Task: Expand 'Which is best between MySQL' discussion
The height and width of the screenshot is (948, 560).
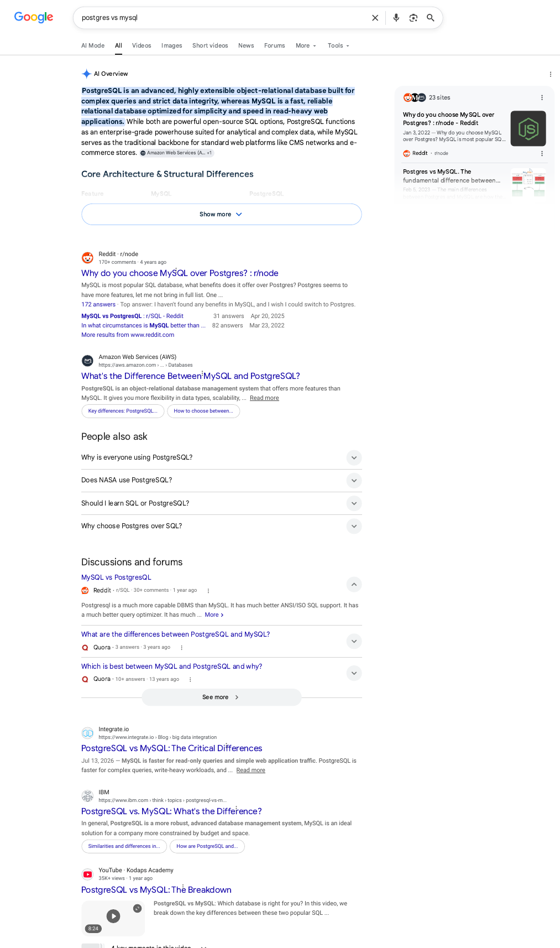Action: (x=354, y=673)
